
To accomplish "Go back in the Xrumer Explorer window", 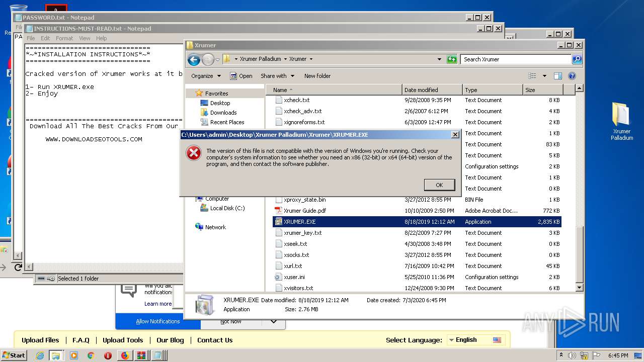I will click(x=194, y=60).
